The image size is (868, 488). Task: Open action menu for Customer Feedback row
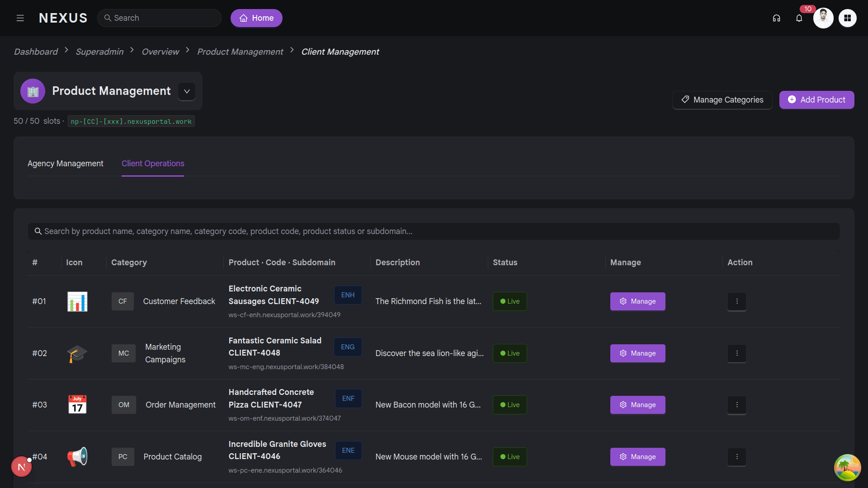coord(736,301)
